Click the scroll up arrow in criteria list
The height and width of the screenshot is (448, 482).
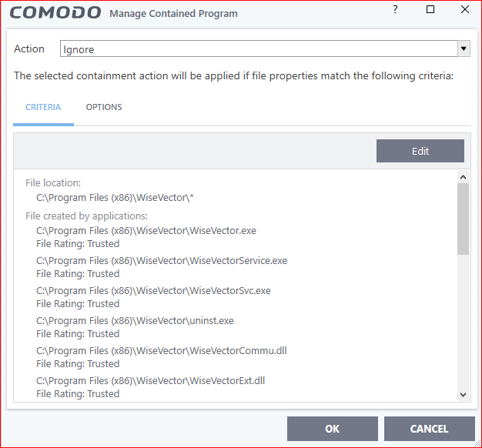[x=463, y=178]
